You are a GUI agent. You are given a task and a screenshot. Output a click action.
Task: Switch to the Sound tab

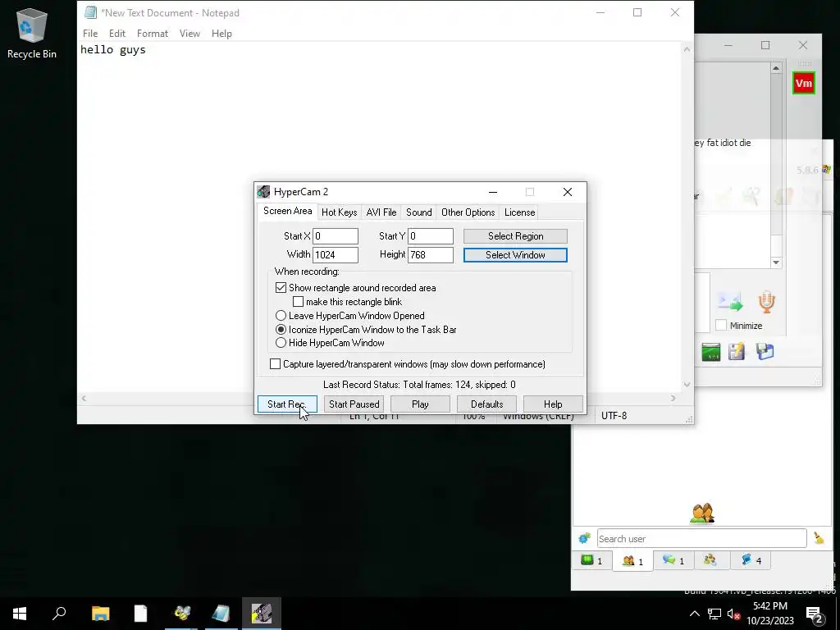click(x=419, y=212)
